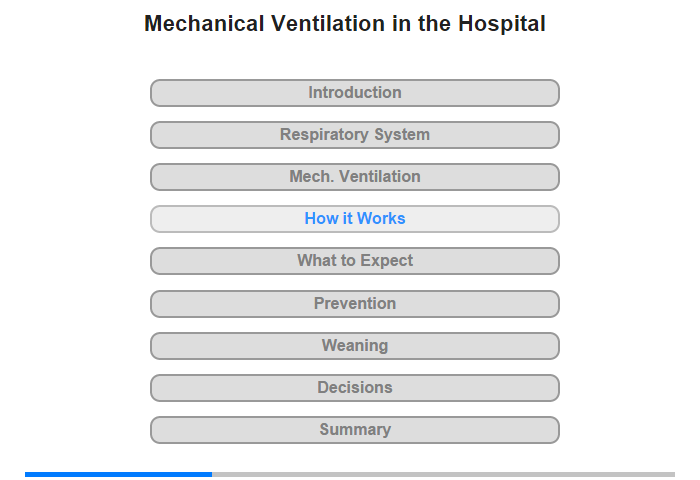Open the Summary section

click(354, 430)
